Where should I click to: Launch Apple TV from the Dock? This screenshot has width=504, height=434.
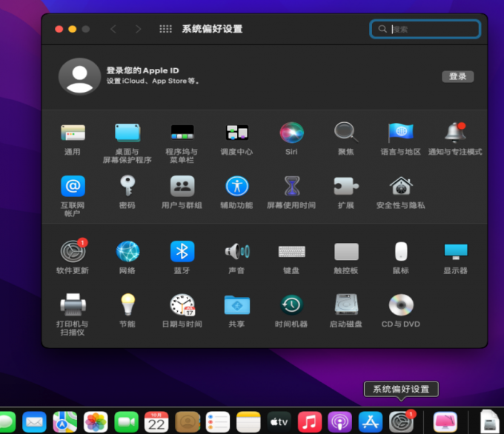pyautogui.click(x=279, y=422)
